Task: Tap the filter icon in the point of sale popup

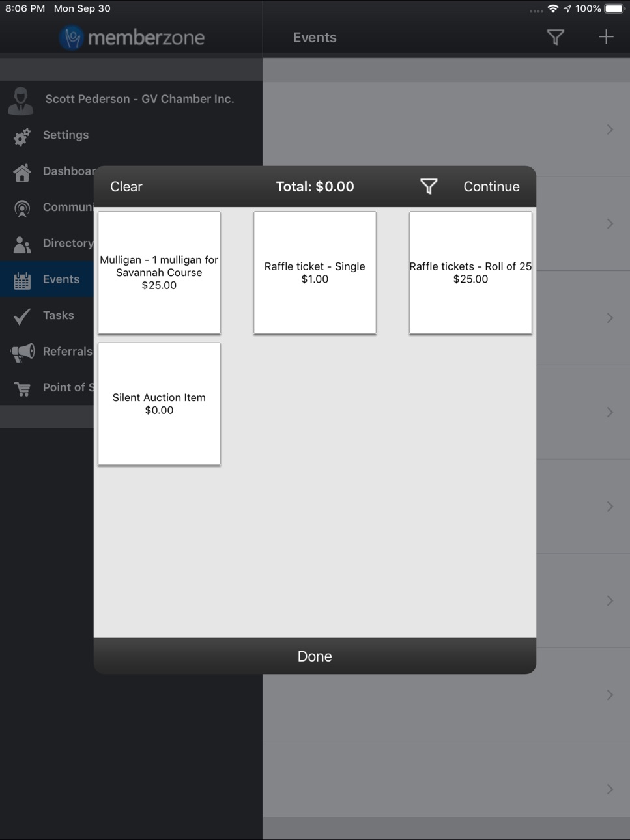Action: [x=429, y=187]
